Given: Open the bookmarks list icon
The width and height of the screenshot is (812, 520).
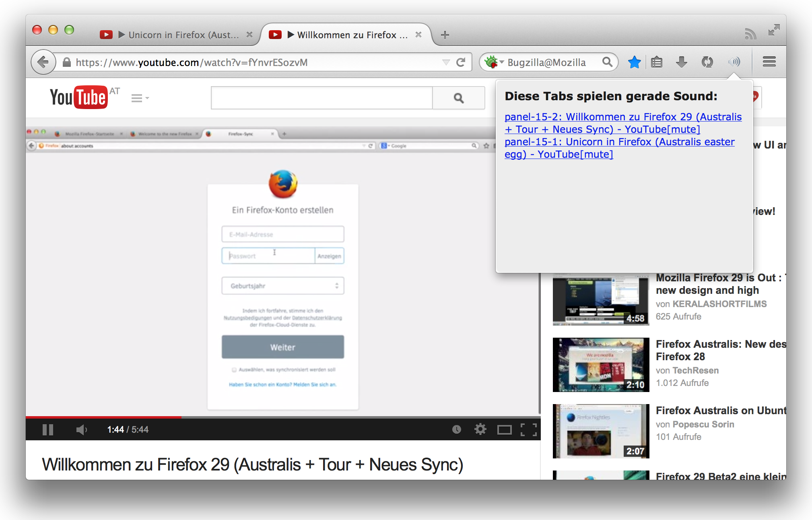Looking at the screenshot, I should 657,62.
